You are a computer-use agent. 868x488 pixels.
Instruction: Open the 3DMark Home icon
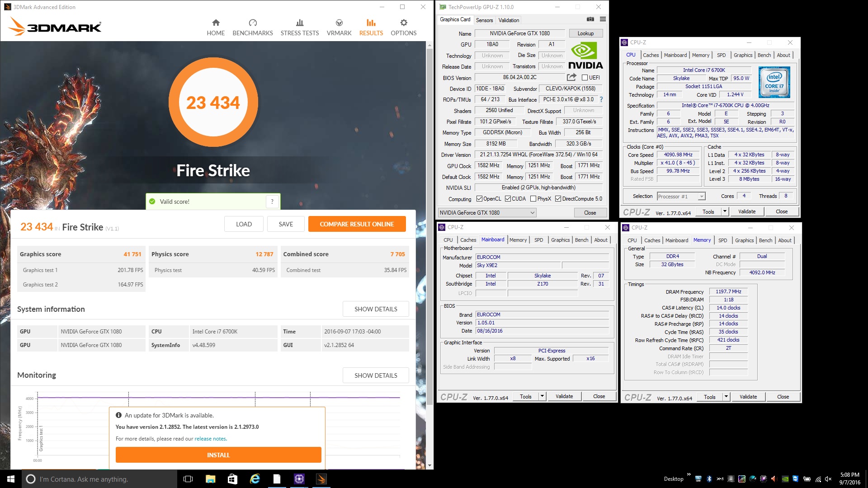click(x=216, y=23)
